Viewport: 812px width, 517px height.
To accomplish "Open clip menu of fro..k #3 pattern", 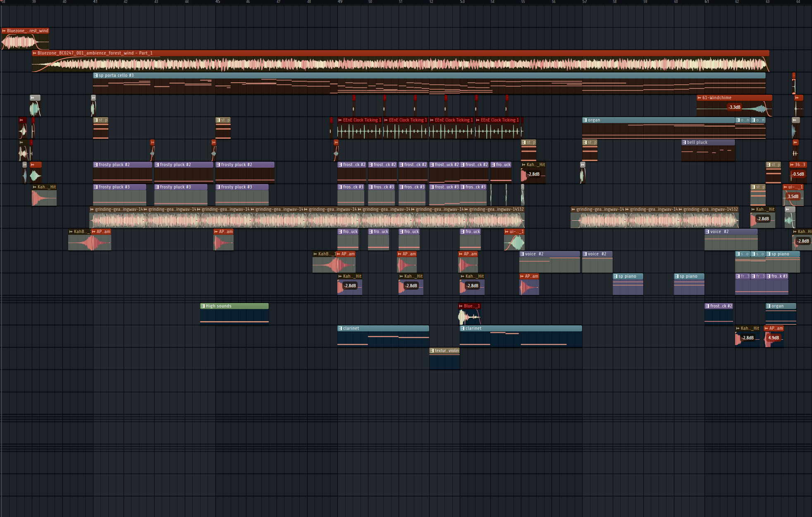I will coord(769,276).
